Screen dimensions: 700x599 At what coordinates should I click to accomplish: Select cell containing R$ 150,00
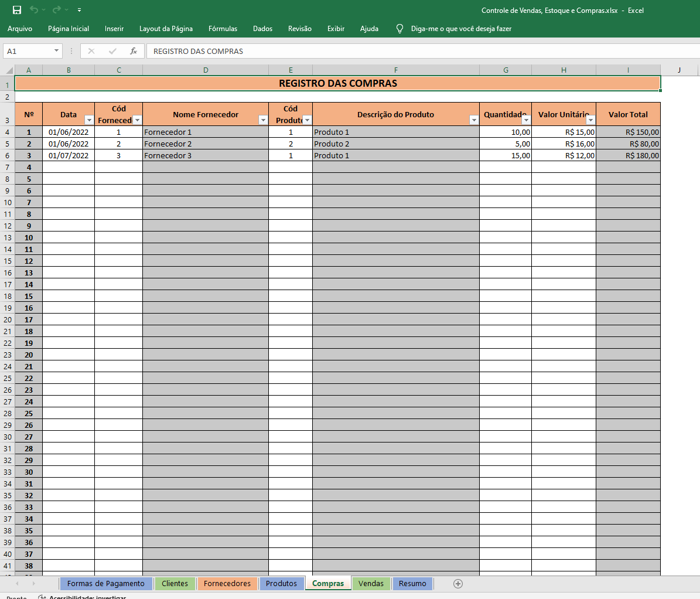pyautogui.click(x=628, y=132)
